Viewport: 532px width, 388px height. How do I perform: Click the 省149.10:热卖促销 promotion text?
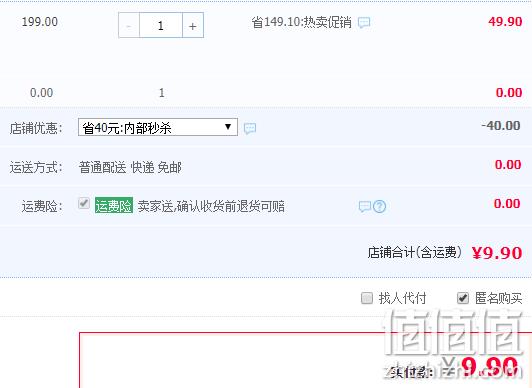pos(301,22)
